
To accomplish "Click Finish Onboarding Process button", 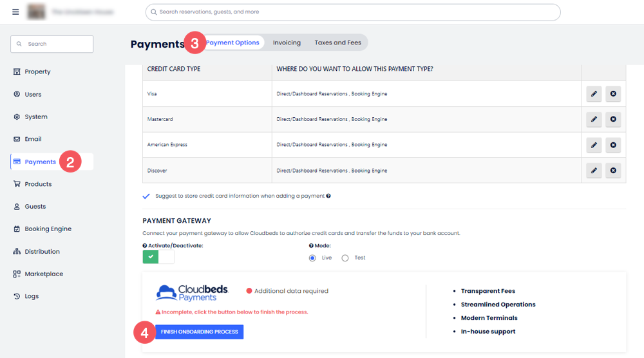I will [199, 332].
